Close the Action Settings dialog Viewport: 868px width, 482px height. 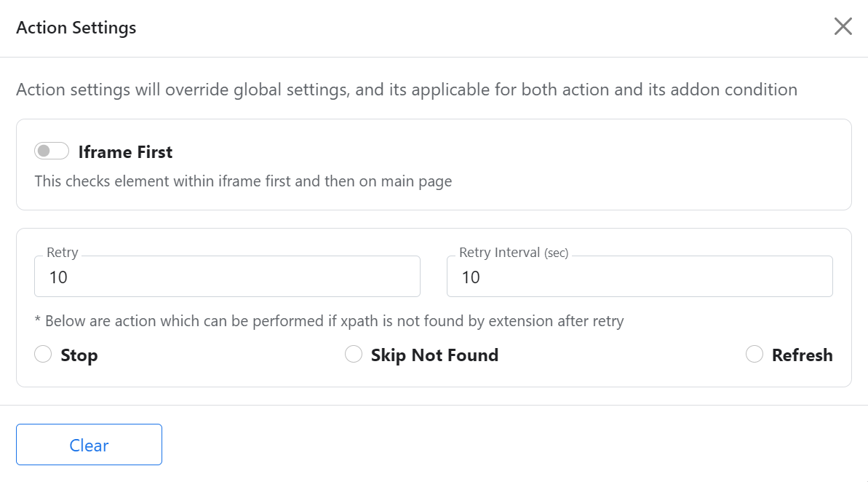click(x=843, y=27)
